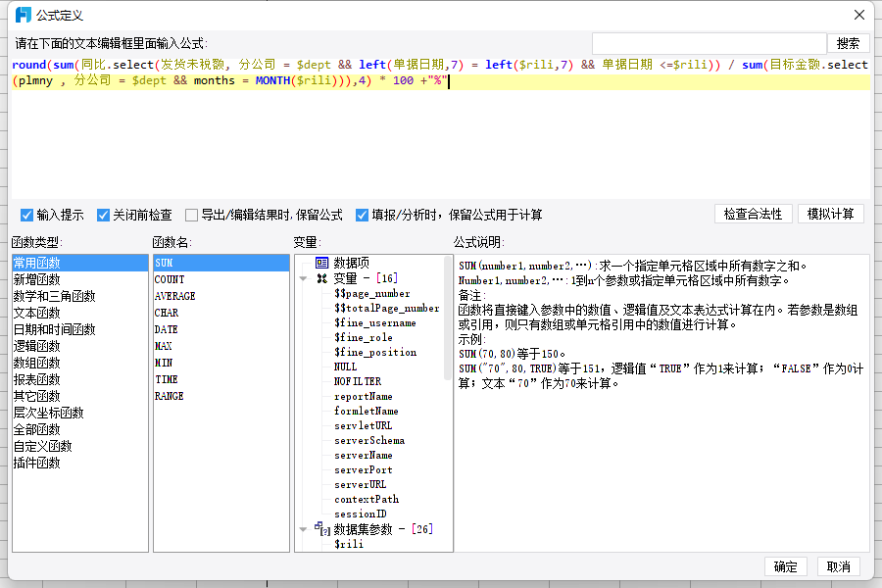Select AVERAGE in function name list
This screenshot has height=588, width=882.
point(221,296)
